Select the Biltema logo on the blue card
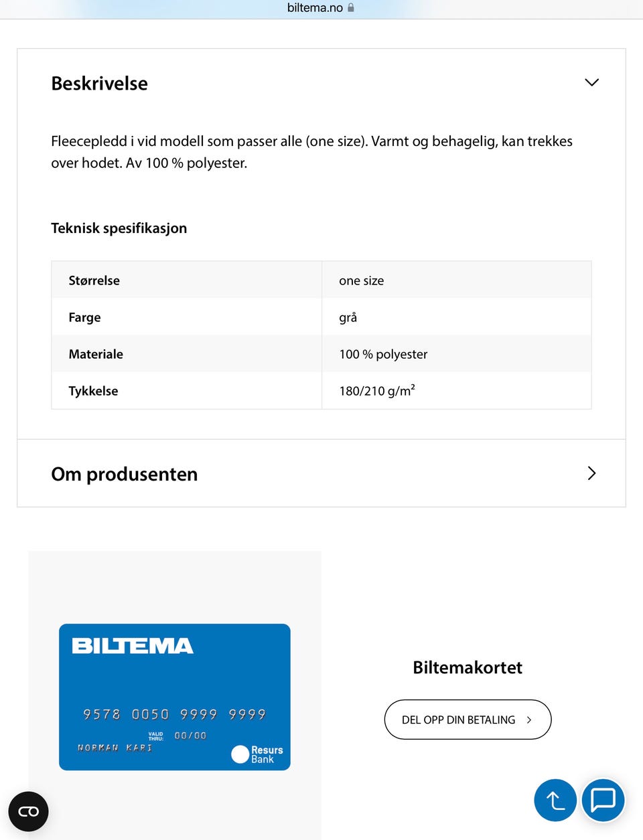This screenshot has width=643, height=840. tap(131, 645)
